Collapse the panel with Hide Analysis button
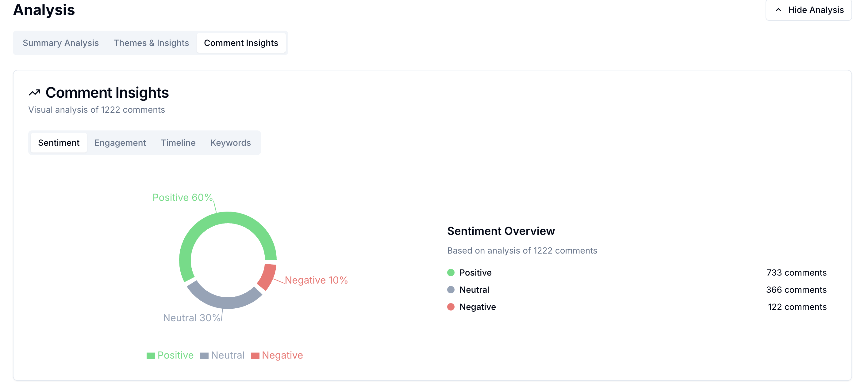Viewport: 868px width, 384px height. (x=808, y=10)
